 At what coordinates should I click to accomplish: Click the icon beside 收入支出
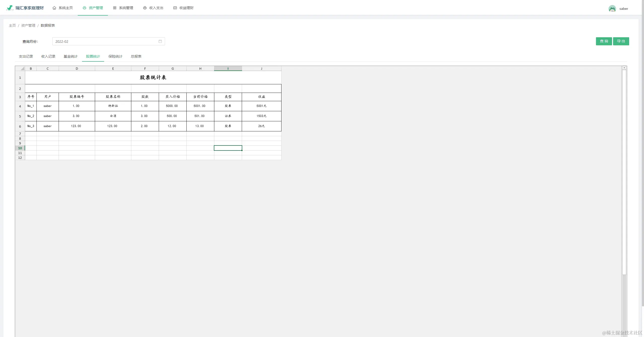tap(145, 8)
